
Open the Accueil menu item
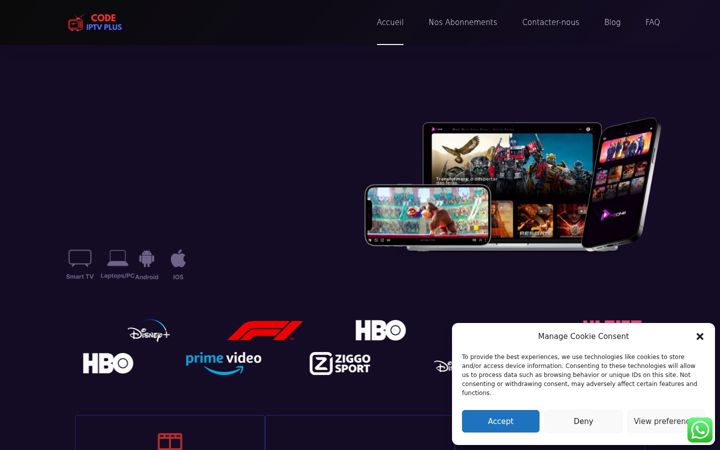(390, 22)
